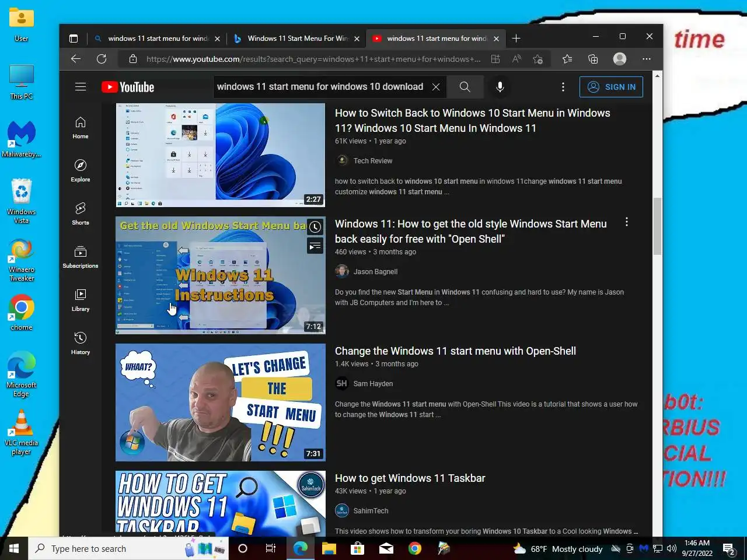Clear the YouTube search box text

pos(436,87)
